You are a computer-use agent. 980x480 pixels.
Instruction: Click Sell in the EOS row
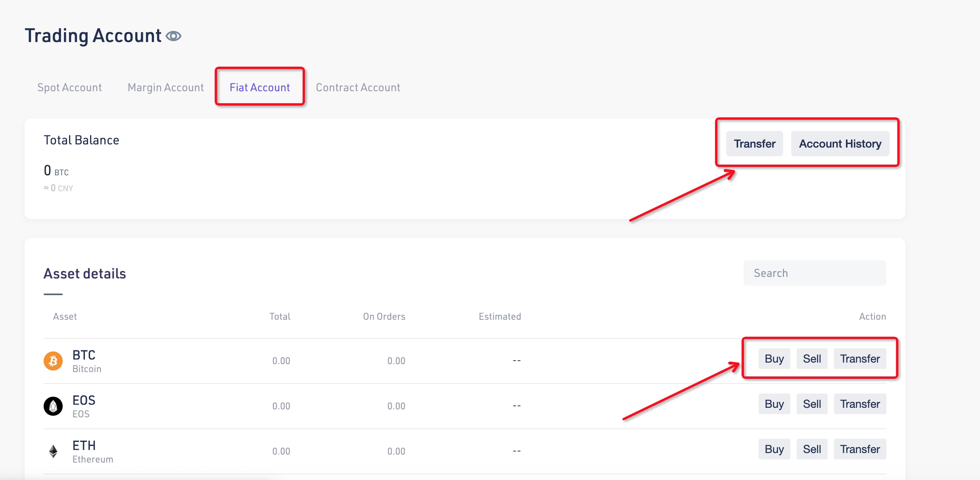(812, 404)
